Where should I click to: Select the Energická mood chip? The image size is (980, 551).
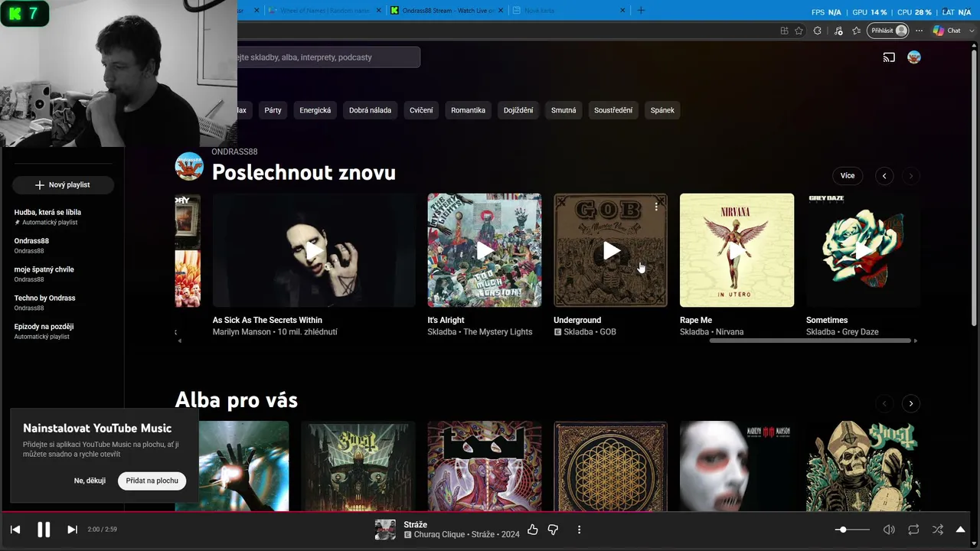pos(315,110)
